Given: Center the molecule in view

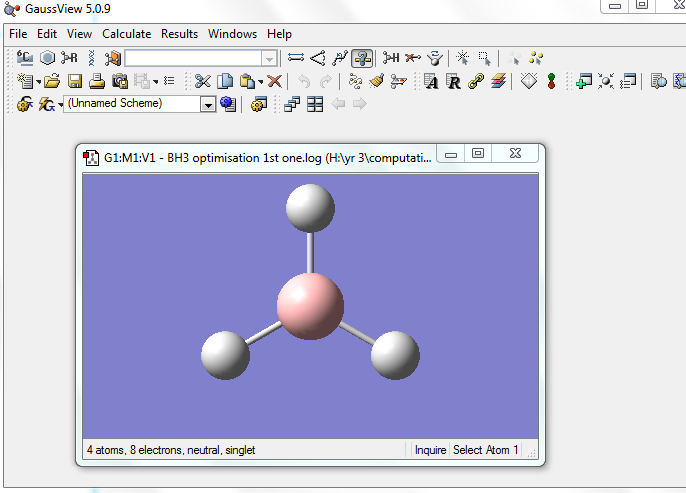Looking at the screenshot, I should pyautogui.click(x=606, y=81).
